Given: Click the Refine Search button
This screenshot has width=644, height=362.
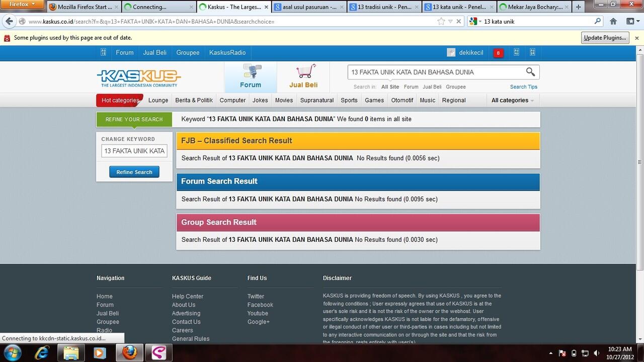Looking at the screenshot, I should pyautogui.click(x=134, y=172).
